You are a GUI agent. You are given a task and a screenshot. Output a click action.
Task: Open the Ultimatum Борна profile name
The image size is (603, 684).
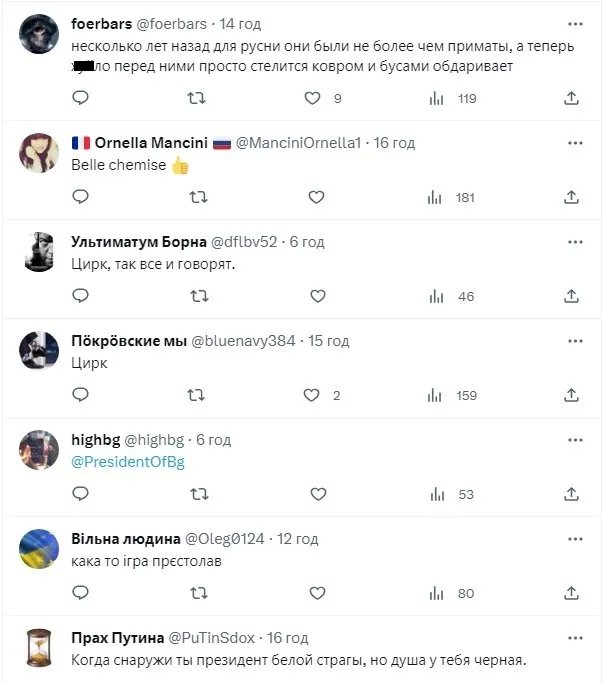click(x=137, y=241)
